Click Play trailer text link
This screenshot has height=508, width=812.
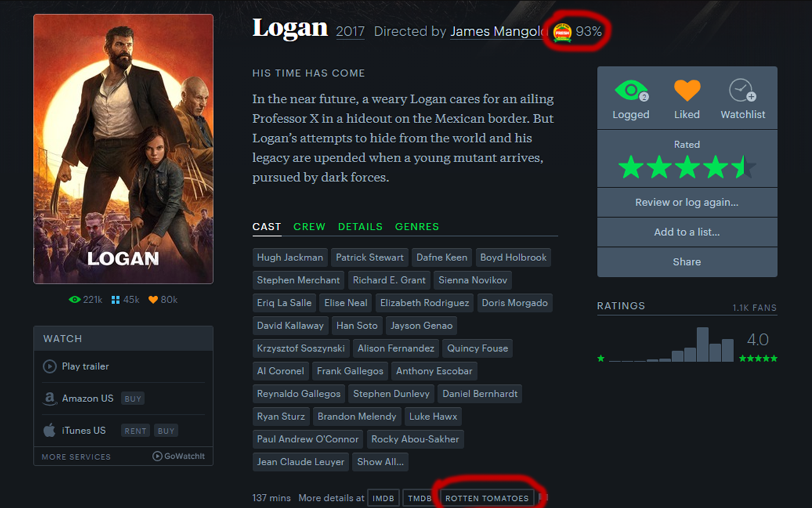(85, 366)
